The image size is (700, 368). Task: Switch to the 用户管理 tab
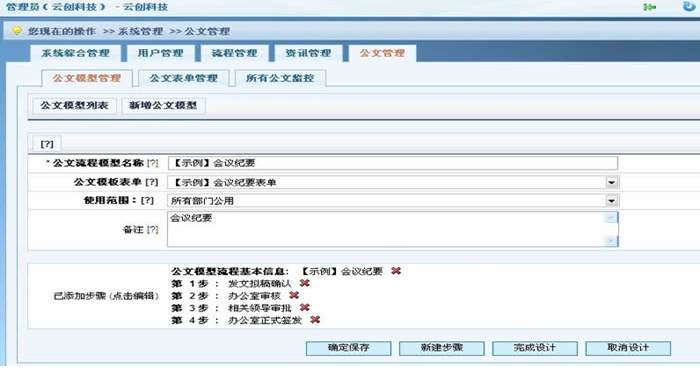160,53
